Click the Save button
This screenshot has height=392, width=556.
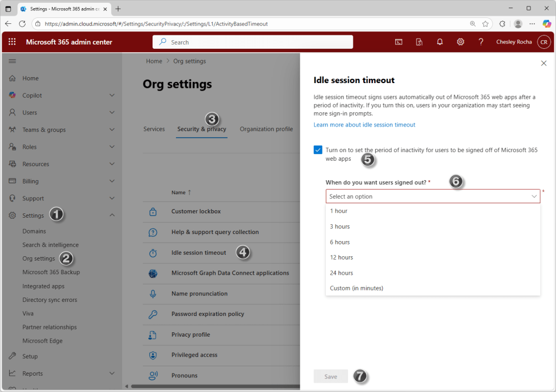331,376
